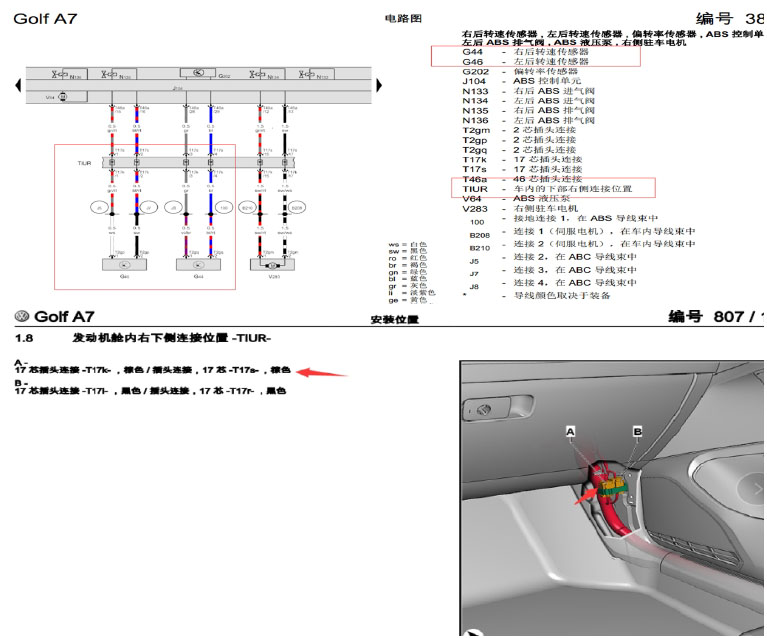Click legend row 'B208 - 连接 1（伺服电机）'
This screenshot has height=638, width=767.
tap(583, 232)
